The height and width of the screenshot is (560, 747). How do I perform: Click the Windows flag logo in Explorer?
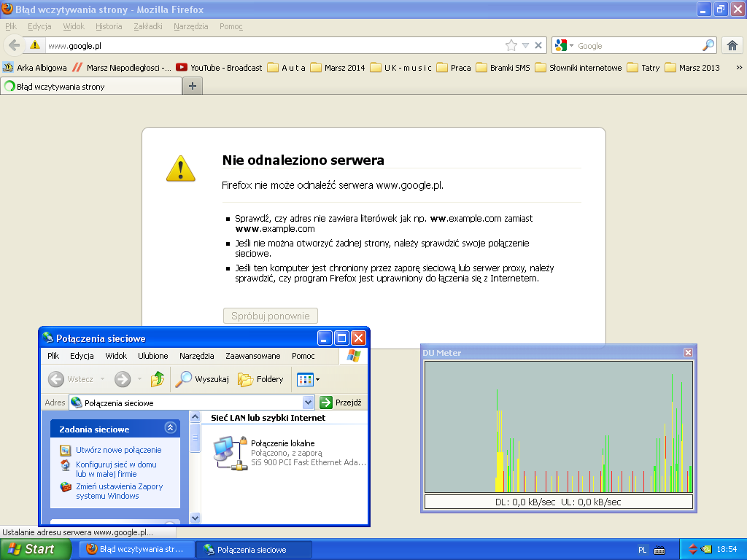point(354,356)
